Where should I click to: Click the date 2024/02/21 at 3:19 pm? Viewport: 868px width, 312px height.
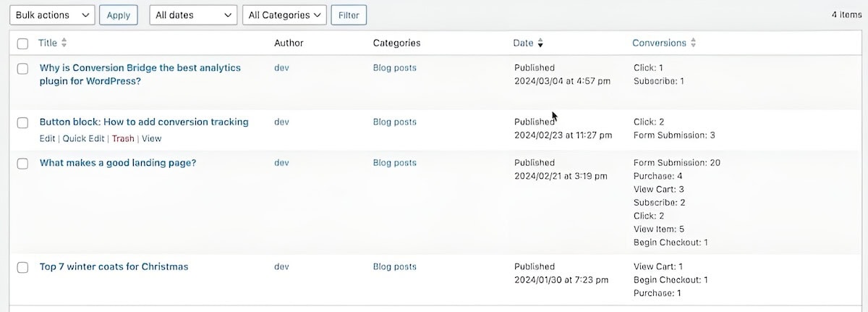(x=561, y=176)
